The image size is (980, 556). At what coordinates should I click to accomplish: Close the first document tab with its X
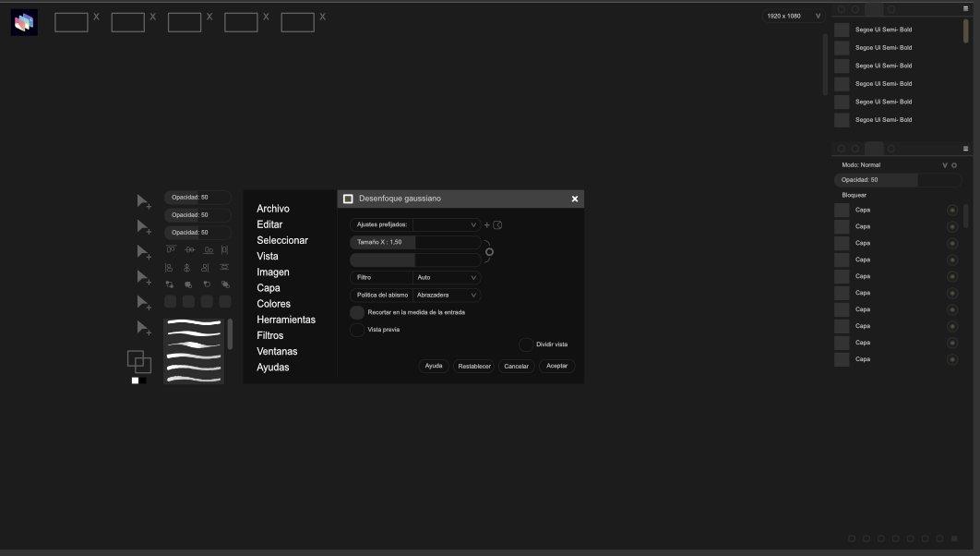point(96,17)
